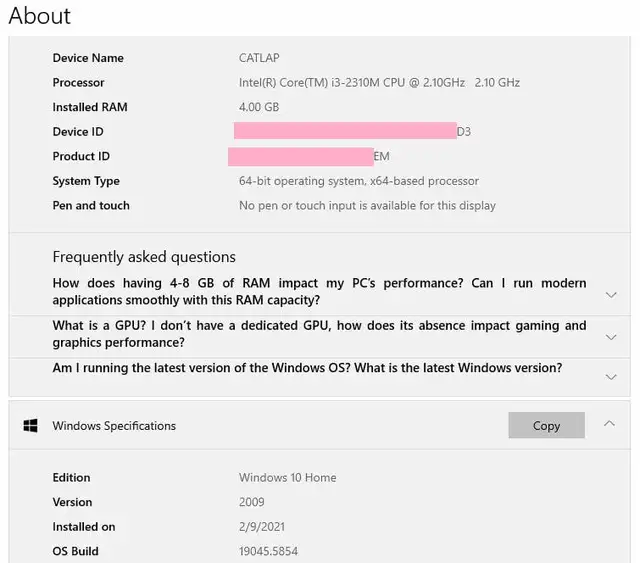Click the 'Installed on' label
Viewport: 640px width, 563px height.
pyautogui.click(x=84, y=527)
